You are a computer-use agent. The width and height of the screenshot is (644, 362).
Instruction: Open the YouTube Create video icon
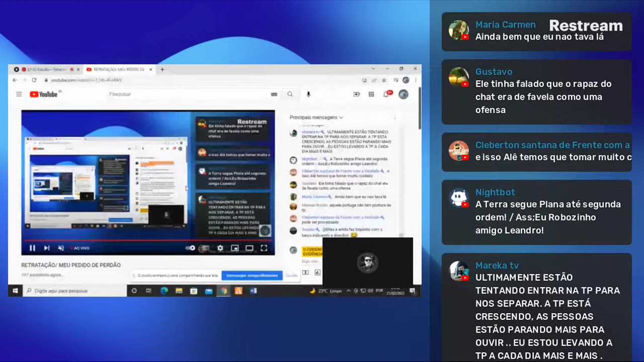(357, 94)
